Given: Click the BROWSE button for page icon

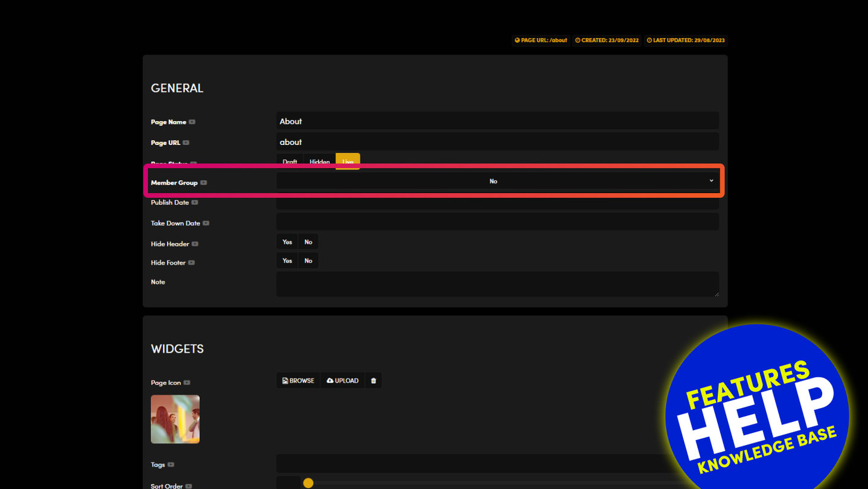Looking at the screenshot, I should point(299,381).
